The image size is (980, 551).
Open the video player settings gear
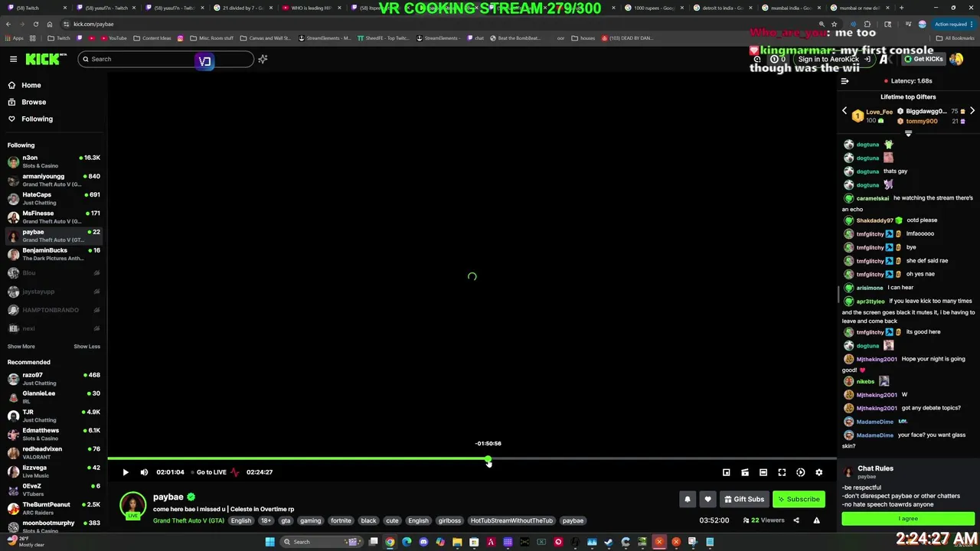(819, 472)
